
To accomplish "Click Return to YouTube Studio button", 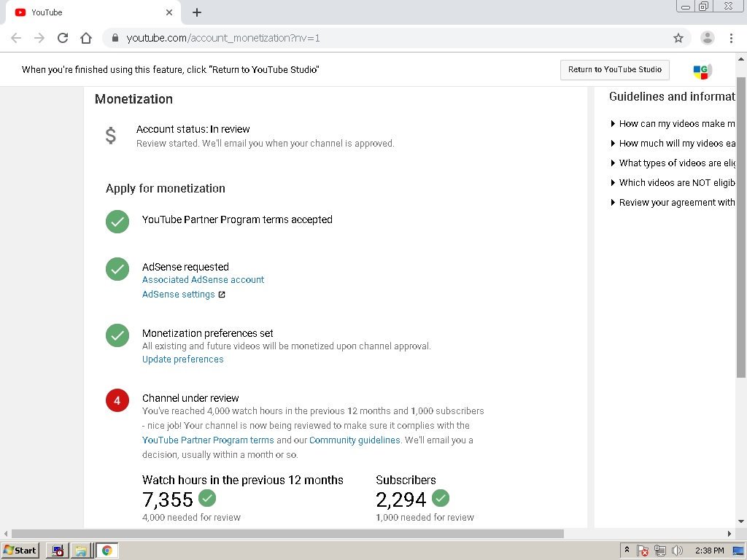I will point(614,69).
